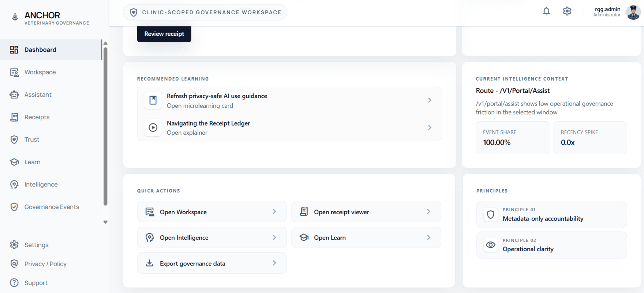Screen dimensions: 644x293
Task: Click the Support question mark icon
Action: [14, 283]
